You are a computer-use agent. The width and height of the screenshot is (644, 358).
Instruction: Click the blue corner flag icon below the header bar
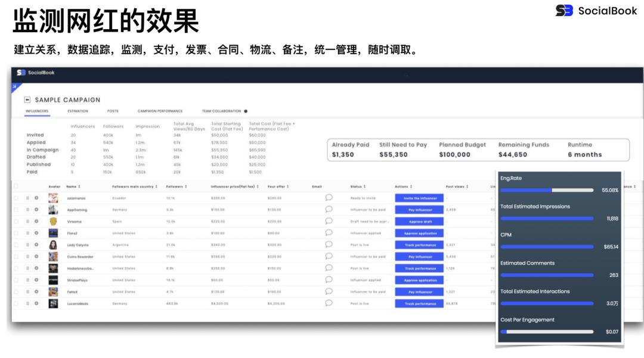15,85
